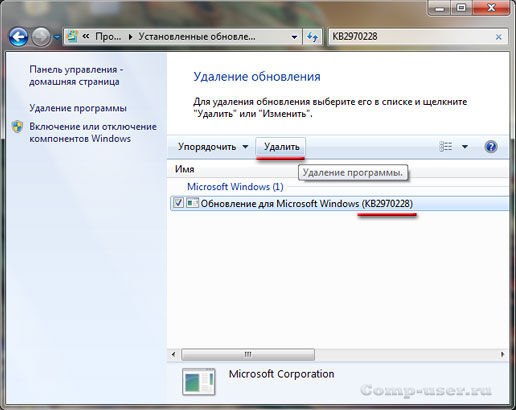The image size is (516, 410).
Task: Click the update thumbnail in the details pane
Action: 199,381
